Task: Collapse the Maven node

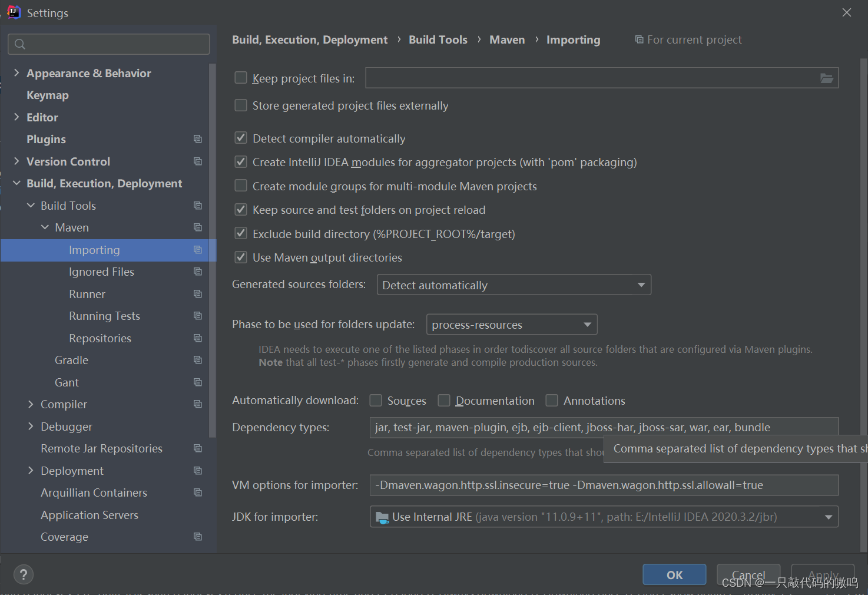Action: [45, 227]
